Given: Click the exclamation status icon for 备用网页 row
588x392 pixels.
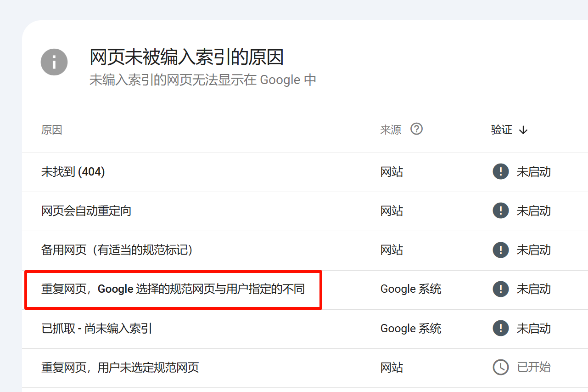Looking at the screenshot, I should click(x=500, y=250).
